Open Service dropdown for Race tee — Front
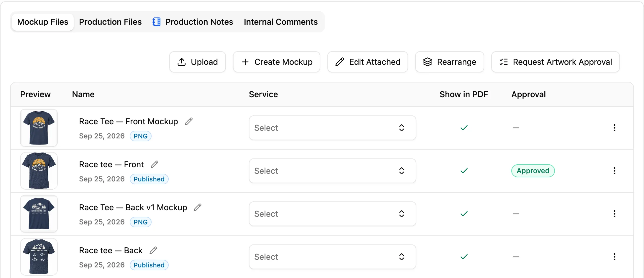The height and width of the screenshot is (278, 644). 333,171
